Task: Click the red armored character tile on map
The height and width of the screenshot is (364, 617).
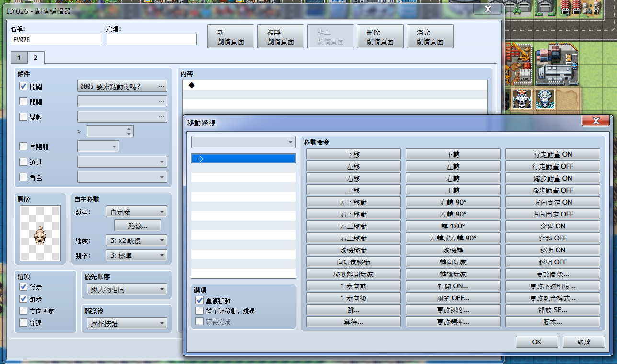Action: click(x=522, y=99)
